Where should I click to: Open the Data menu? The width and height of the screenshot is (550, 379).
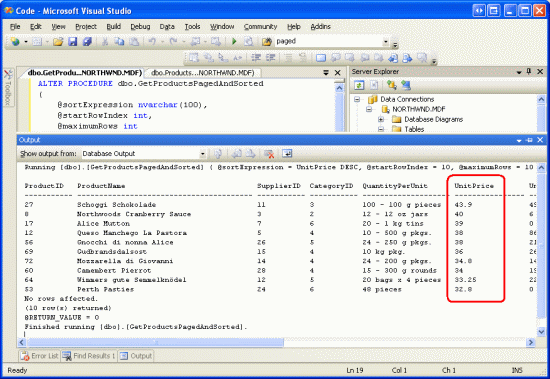pyautogui.click(x=167, y=27)
